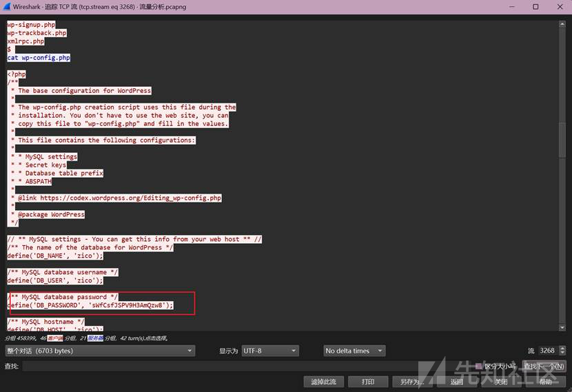Decrease the stream number with down stepper arrow
The image size is (572, 392).
coord(562,353)
